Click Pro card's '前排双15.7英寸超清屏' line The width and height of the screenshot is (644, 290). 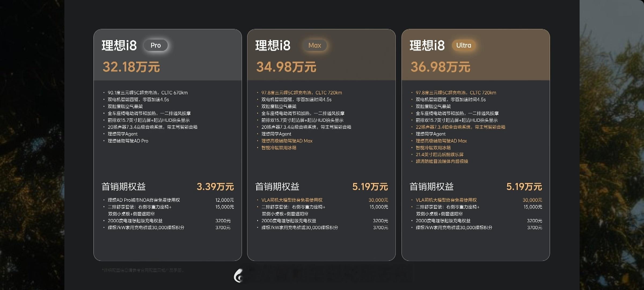[x=149, y=120]
